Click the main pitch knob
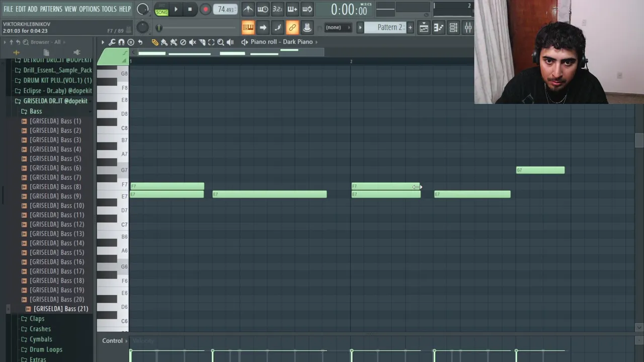The image size is (644, 362). click(143, 27)
